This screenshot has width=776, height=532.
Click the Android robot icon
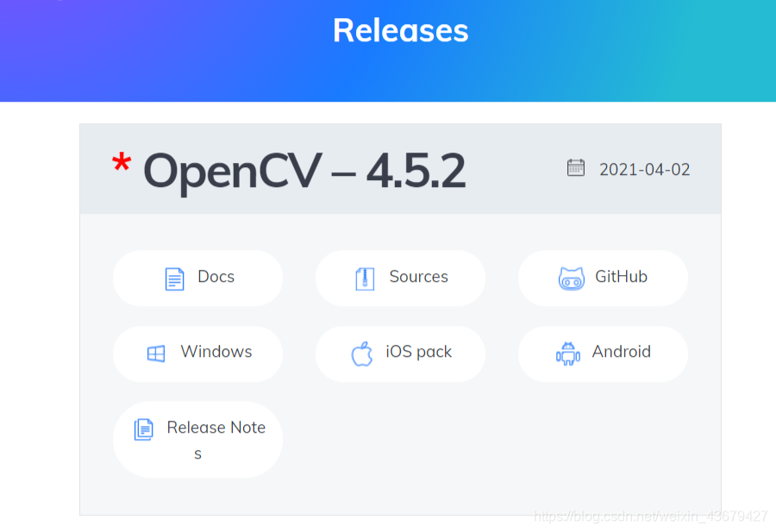point(567,354)
